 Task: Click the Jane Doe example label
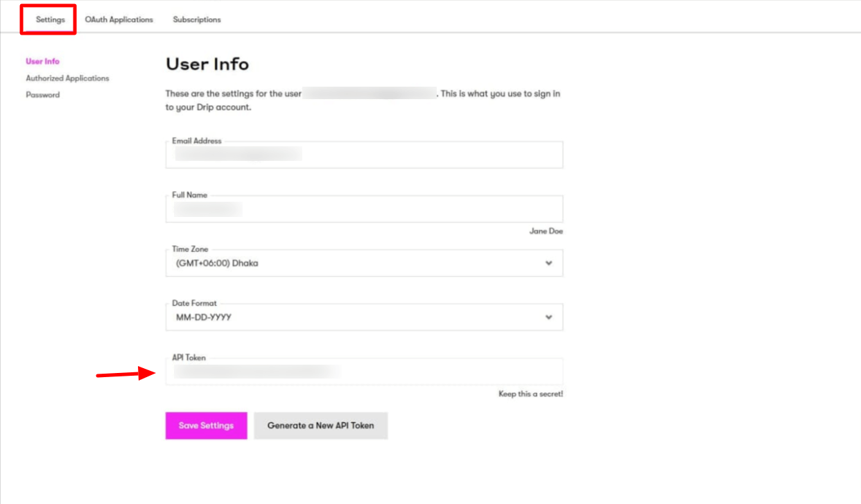click(x=546, y=231)
